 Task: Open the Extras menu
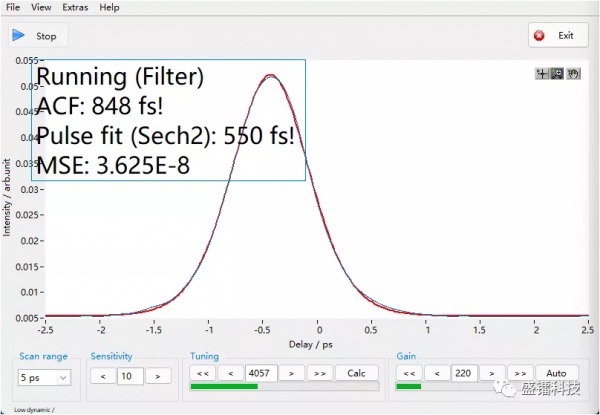pos(75,7)
